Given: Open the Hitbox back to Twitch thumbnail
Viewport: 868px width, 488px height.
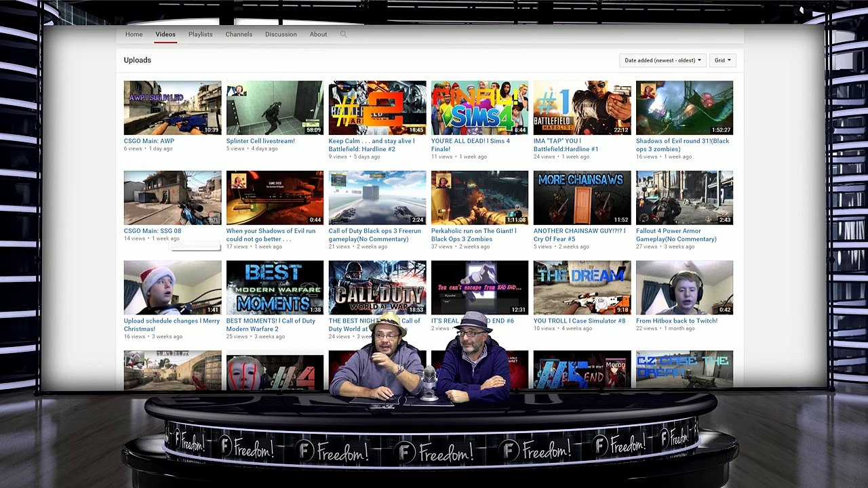Looking at the screenshot, I should tap(684, 288).
